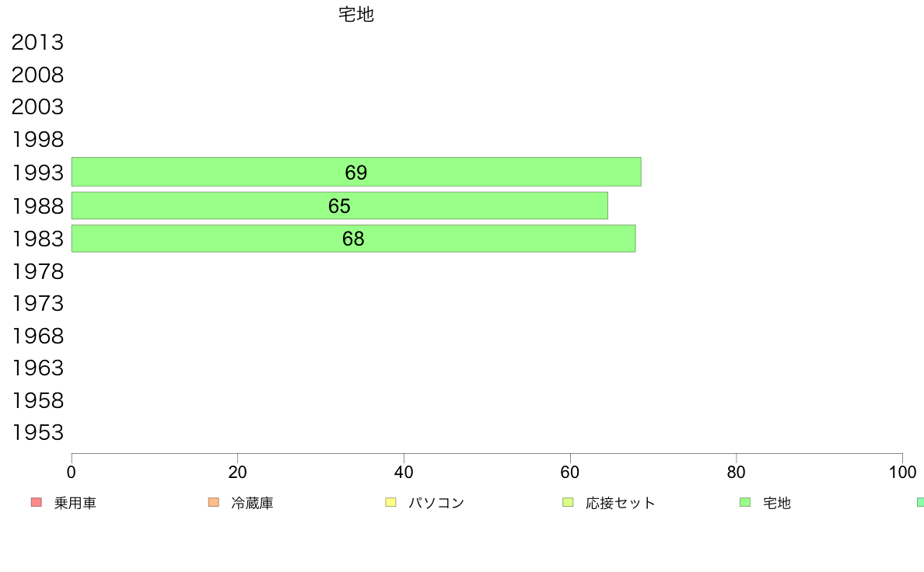Click the 1983 bar showing 68

point(353,239)
